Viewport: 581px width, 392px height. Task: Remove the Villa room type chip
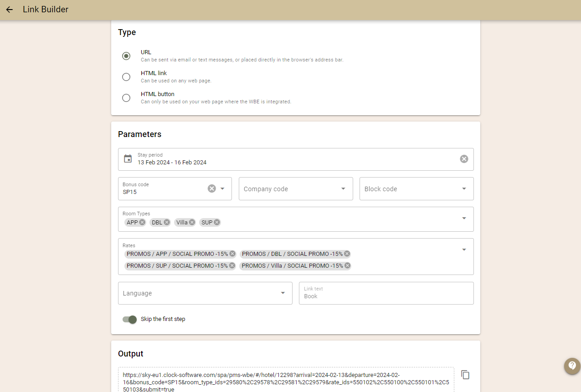pyautogui.click(x=192, y=222)
